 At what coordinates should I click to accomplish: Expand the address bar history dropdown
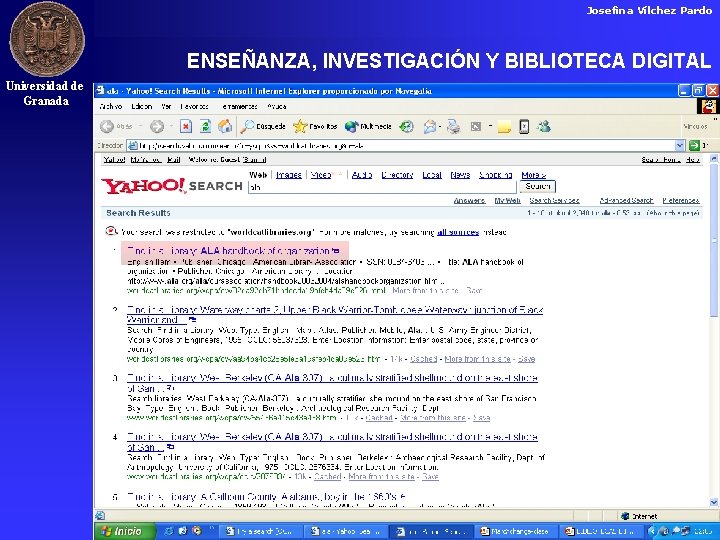click(x=680, y=146)
